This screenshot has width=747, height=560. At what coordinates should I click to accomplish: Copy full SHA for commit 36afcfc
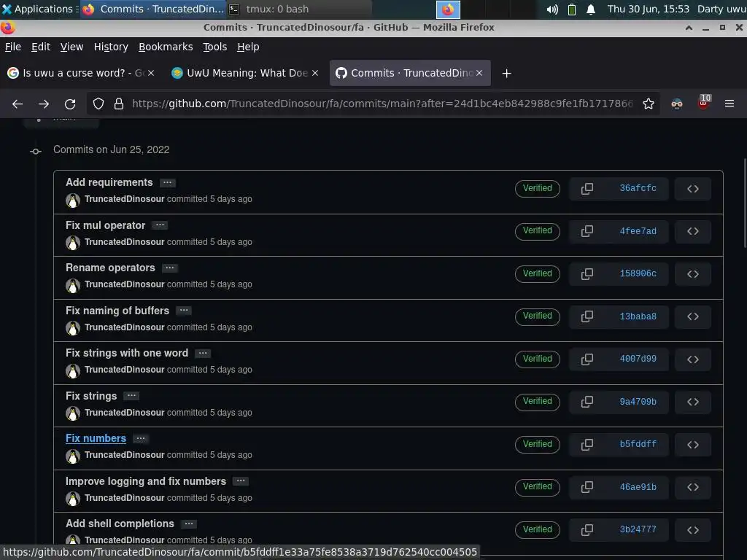click(x=587, y=189)
